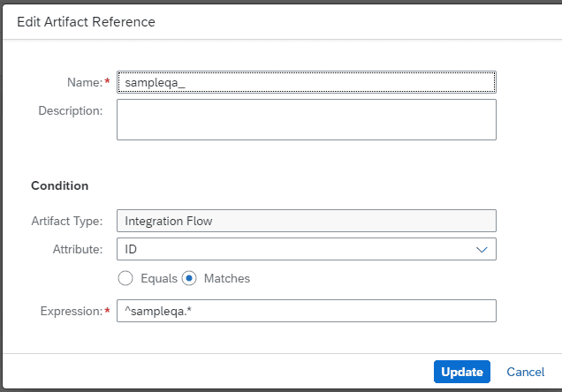The height and width of the screenshot is (392, 562).
Task: Cancel editing the artifact reference
Action: 526,372
